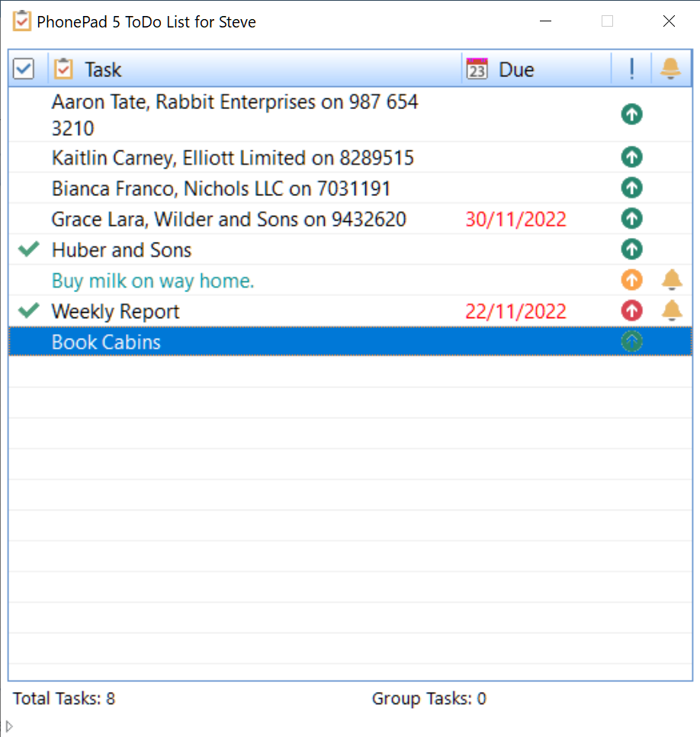Click the 22/11/2022 due date
This screenshot has width=700, height=737.
point(515,311)
